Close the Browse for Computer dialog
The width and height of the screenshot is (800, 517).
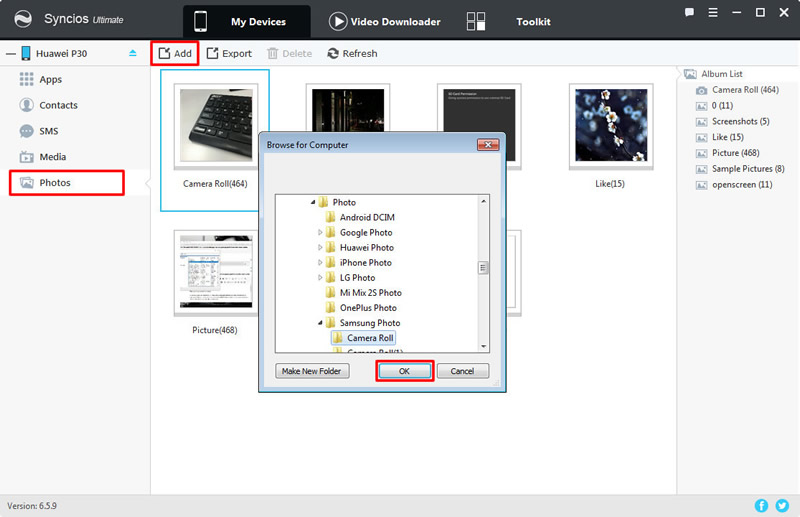(x=488, y=145)
